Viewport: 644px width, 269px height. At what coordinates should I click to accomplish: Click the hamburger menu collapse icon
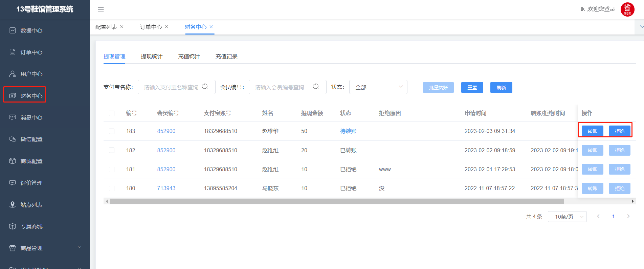click(x=101, y=10)
